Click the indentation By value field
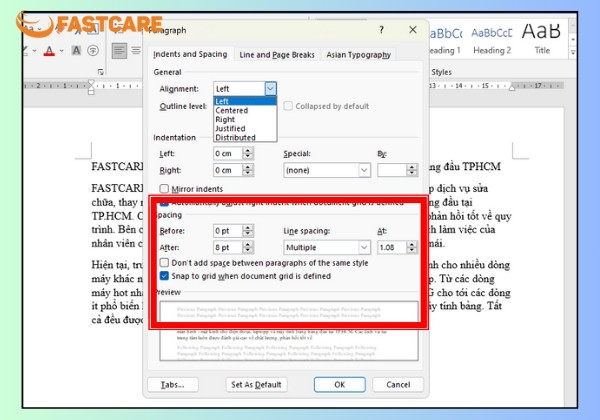Screen dimensions: 600x420 (x=392, y=170)
